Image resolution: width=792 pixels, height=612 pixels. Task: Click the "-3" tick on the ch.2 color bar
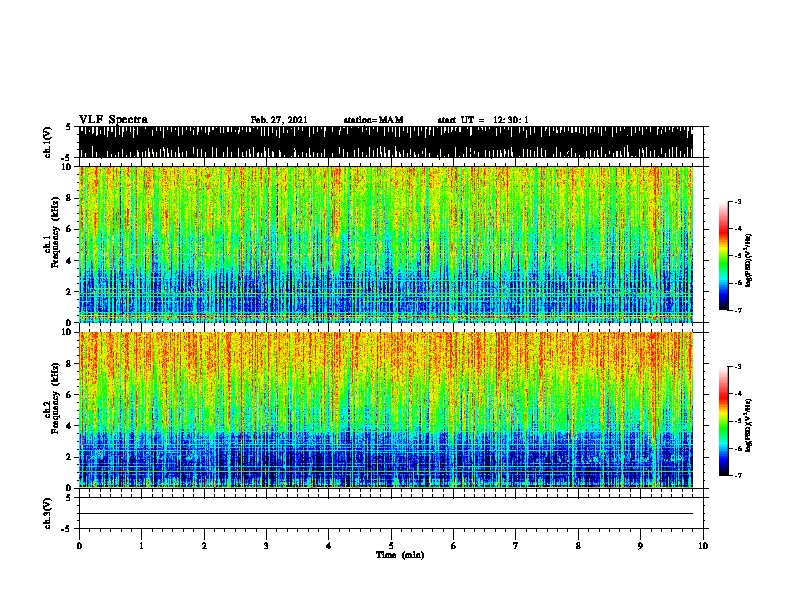click(737, 367)
